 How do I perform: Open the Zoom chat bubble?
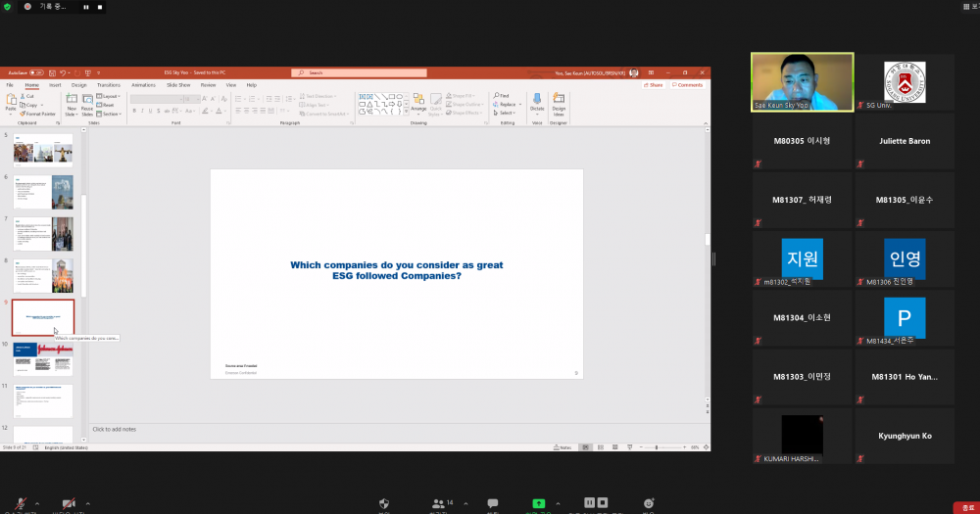point(493,503)
